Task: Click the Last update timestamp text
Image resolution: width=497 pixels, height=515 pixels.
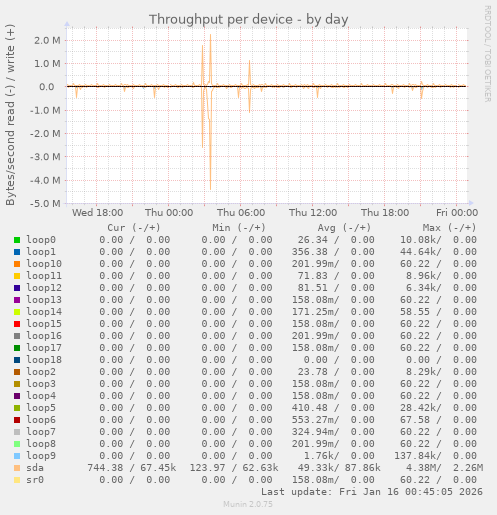Action: point(372,492)
